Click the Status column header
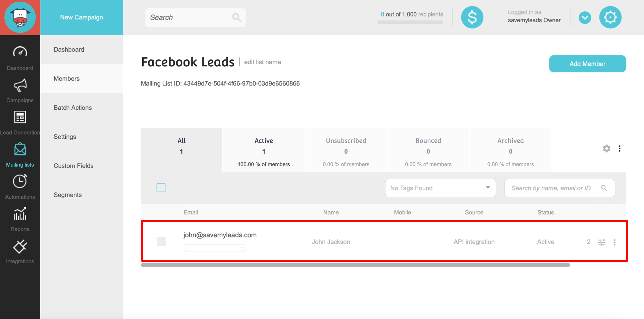 tap(546, 212)
